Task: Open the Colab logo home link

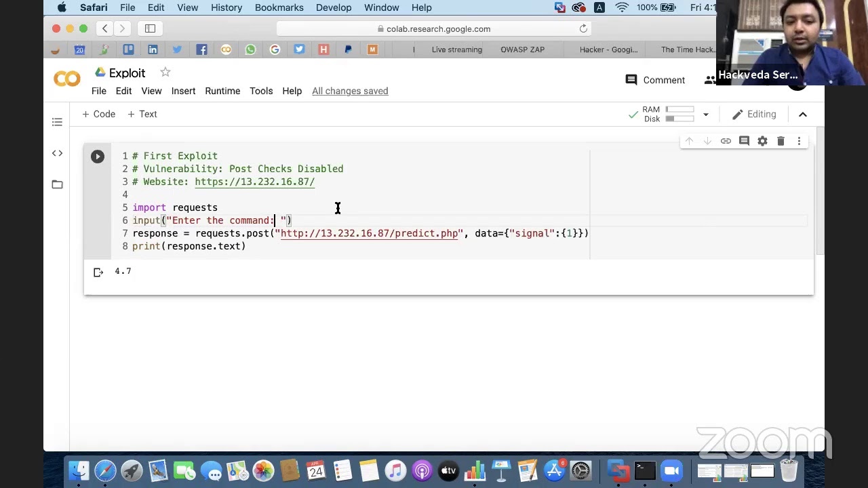Action: point(66,79)
